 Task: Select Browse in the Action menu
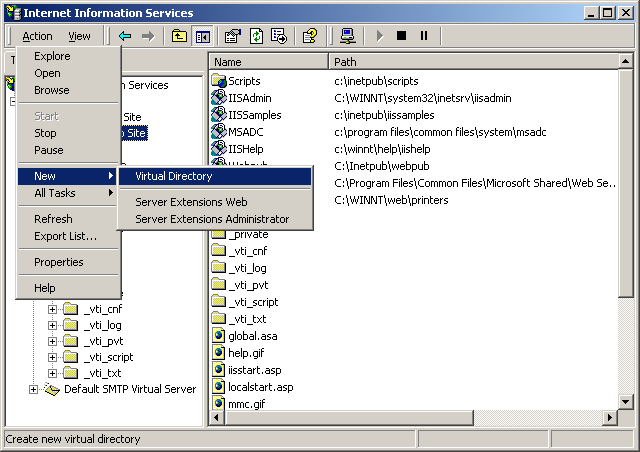[68, 90]
